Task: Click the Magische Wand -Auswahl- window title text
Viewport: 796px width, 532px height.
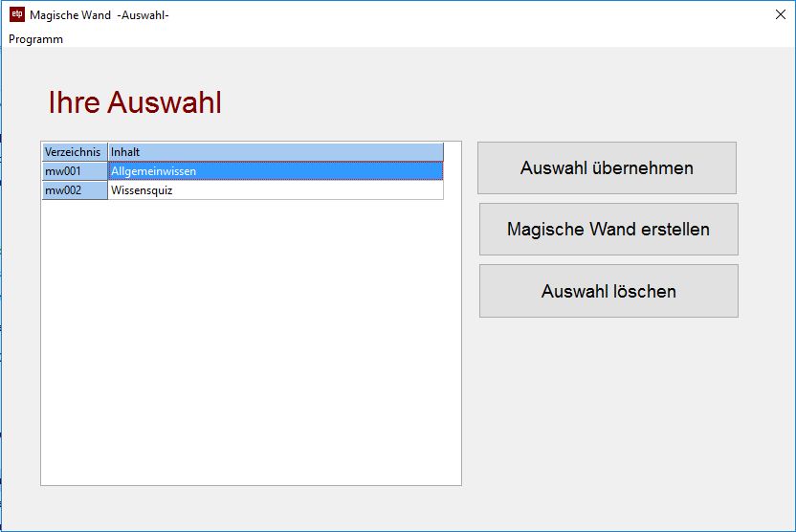Action: tap(99, 15)
